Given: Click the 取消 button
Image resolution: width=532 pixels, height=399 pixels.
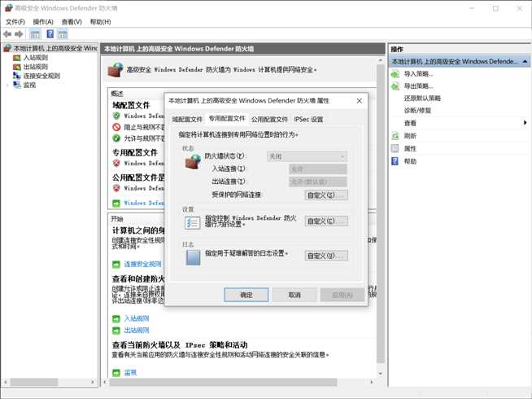Looking at the screenshot, I should [294, 295].
